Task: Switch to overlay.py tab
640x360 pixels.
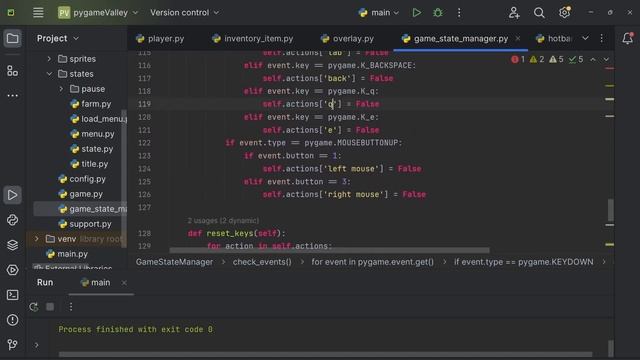Action: (x=347, y=38)
